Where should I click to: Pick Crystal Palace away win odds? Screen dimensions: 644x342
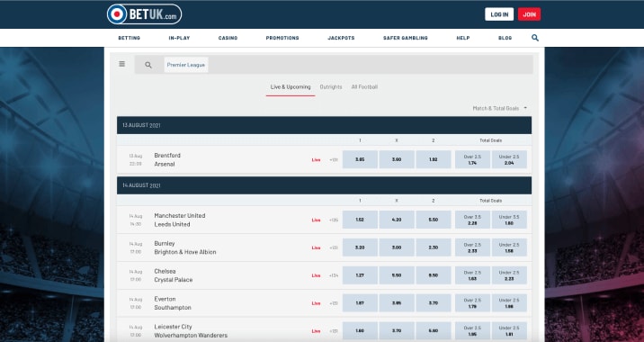[x=434, y=275]
